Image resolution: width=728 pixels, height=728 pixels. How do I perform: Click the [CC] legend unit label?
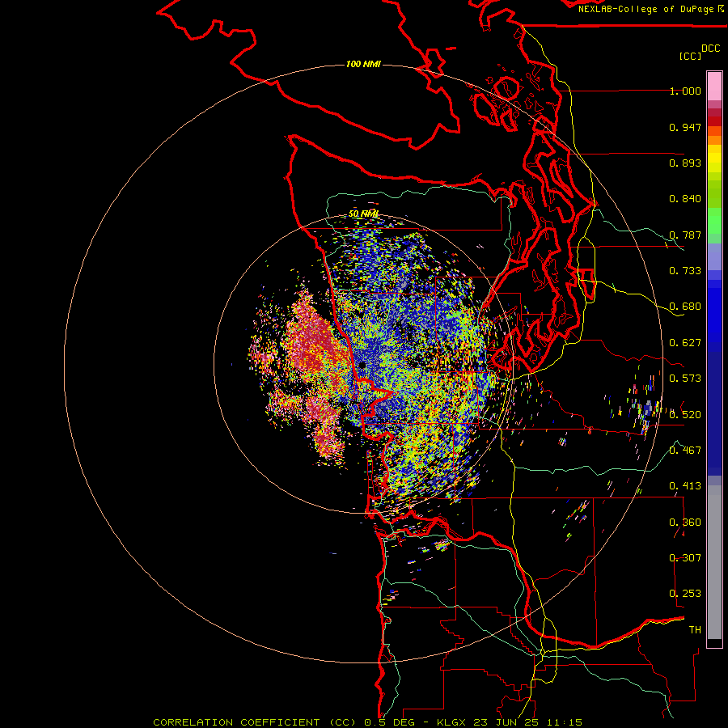click(x=690, y=56)
